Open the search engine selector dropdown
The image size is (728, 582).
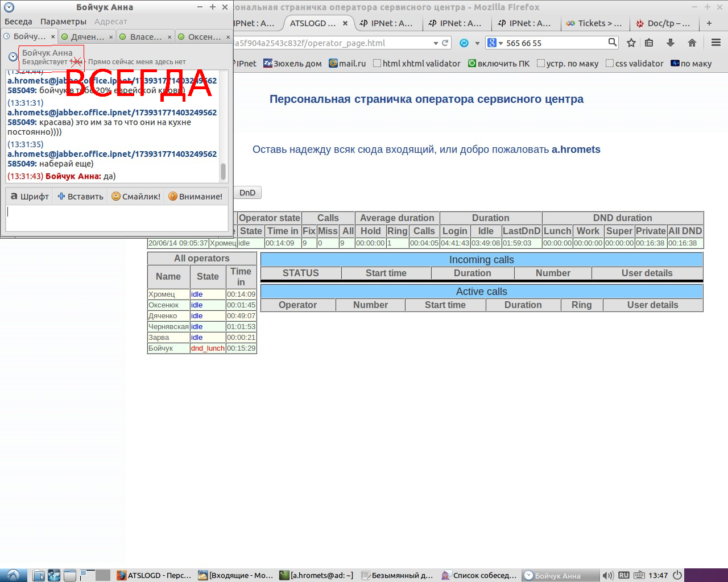494,43
